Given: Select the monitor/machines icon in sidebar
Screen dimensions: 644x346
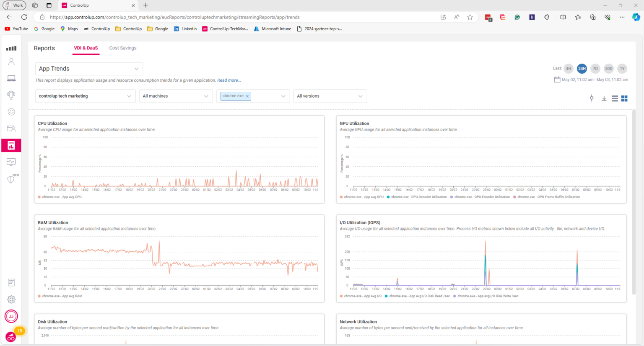Looking at the screenshot, I should (x=11, y=78).
